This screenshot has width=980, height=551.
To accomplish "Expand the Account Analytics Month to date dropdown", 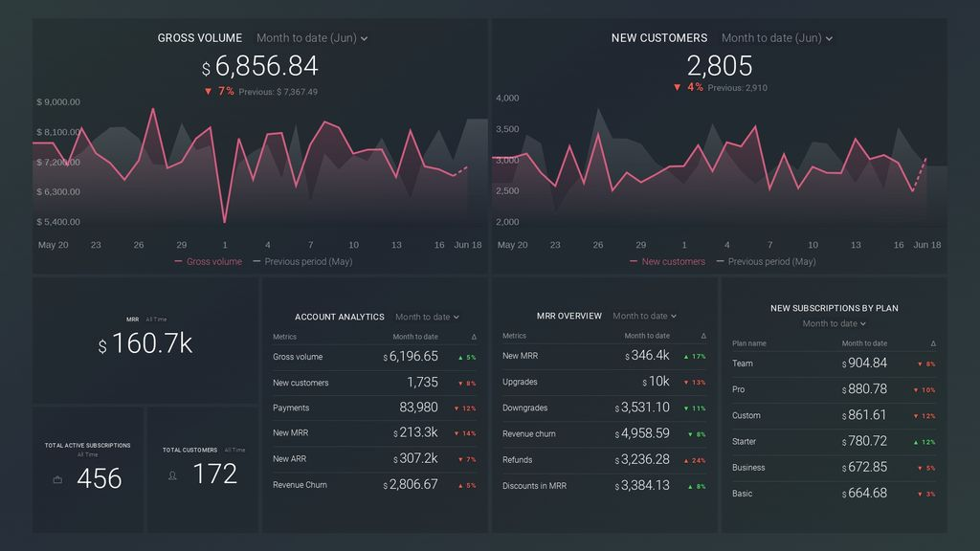I will point(427,318).
